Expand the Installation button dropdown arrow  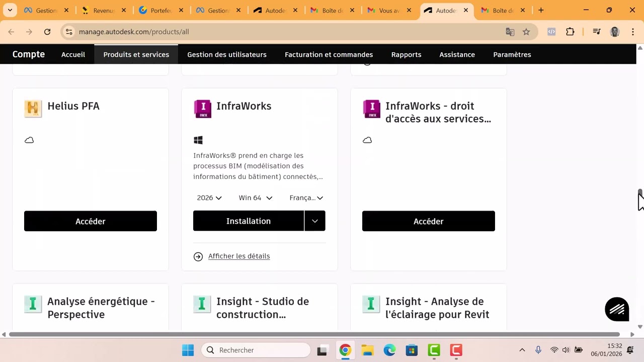[315, 221]
